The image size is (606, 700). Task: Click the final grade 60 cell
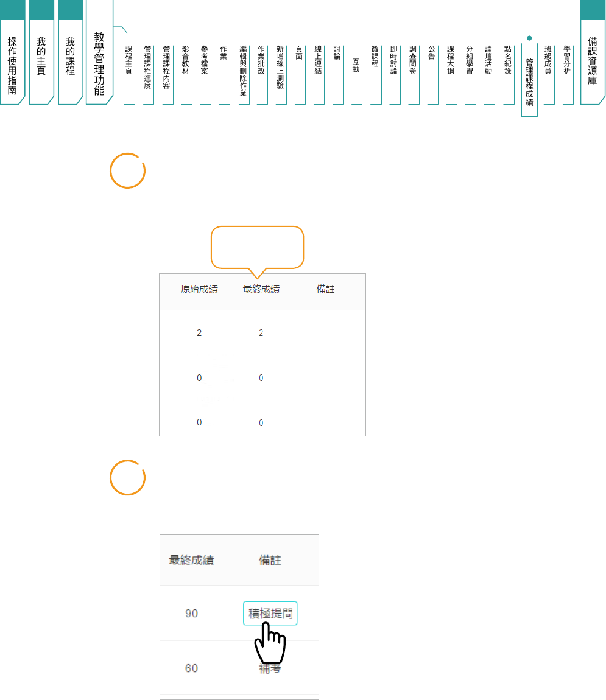click(x=192, y=668)
